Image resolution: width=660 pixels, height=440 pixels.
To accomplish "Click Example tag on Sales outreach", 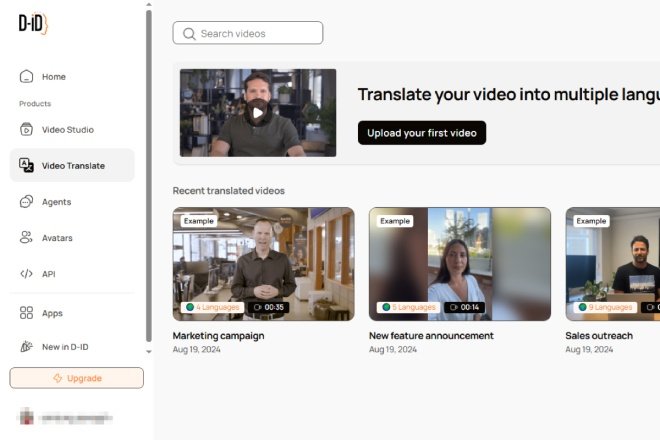I will (x=591, y=221).
